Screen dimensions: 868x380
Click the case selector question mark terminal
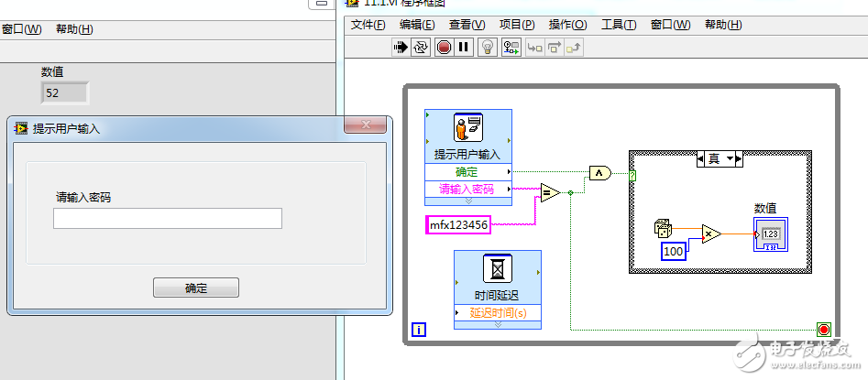coord(632,176)
